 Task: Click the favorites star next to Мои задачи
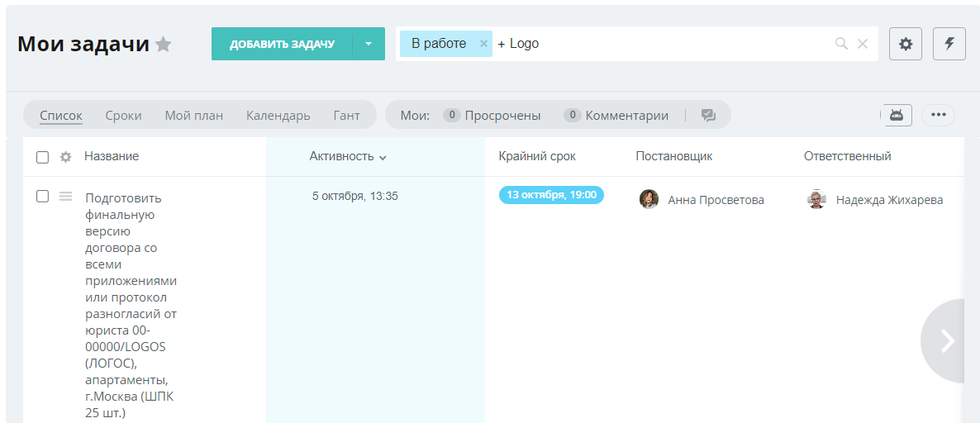[164, 45]
